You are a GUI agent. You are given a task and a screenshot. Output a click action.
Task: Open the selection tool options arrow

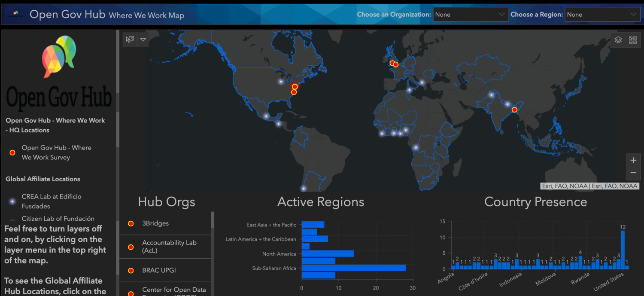(143, 40)
